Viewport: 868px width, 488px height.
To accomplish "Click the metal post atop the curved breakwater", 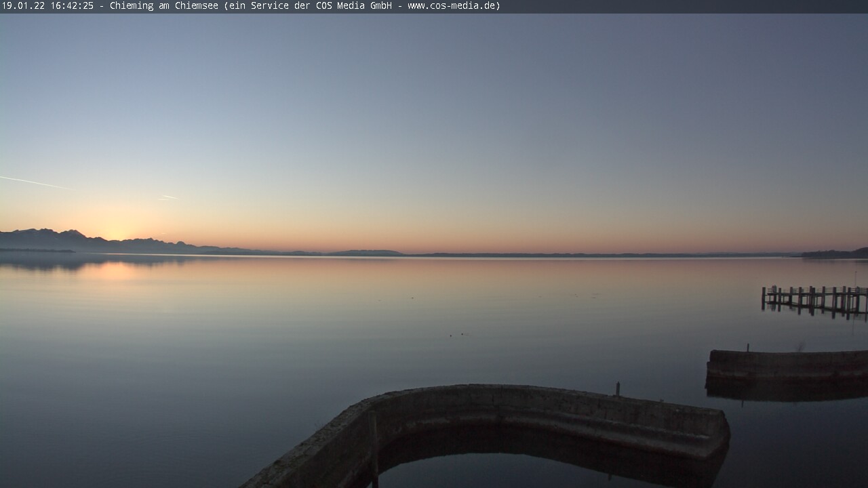I will (x=617, y=388).
